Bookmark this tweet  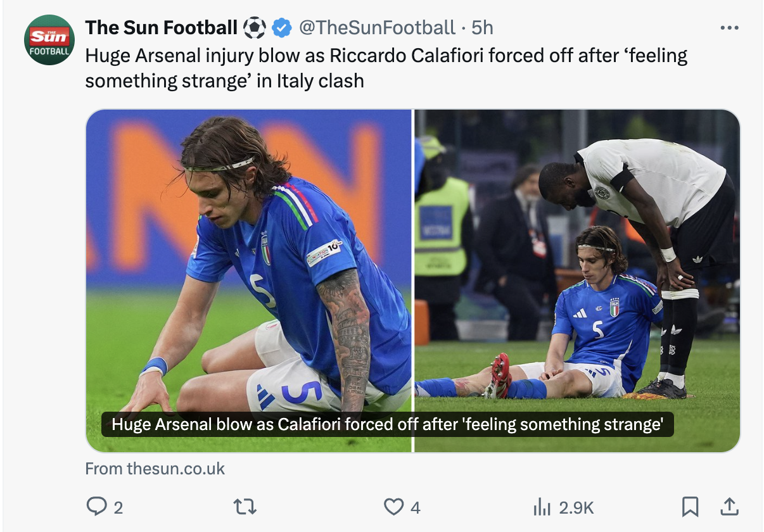pos(689,506)
